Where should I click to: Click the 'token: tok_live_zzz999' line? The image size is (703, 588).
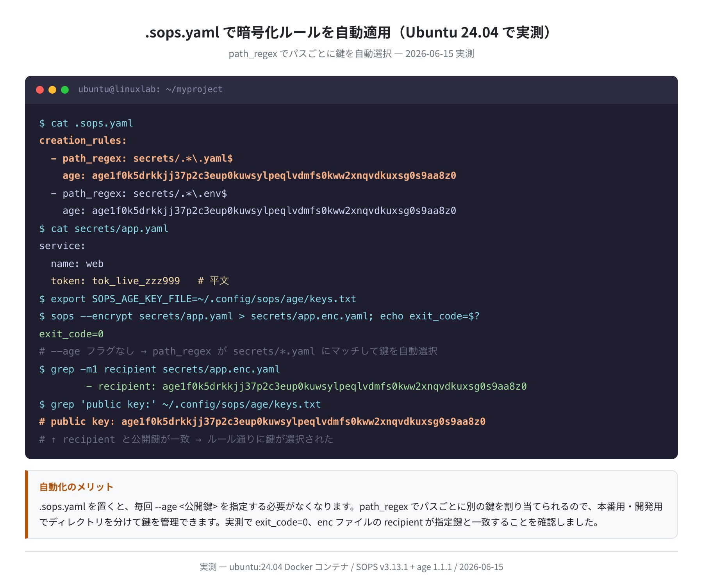click(x=115, y=281)
